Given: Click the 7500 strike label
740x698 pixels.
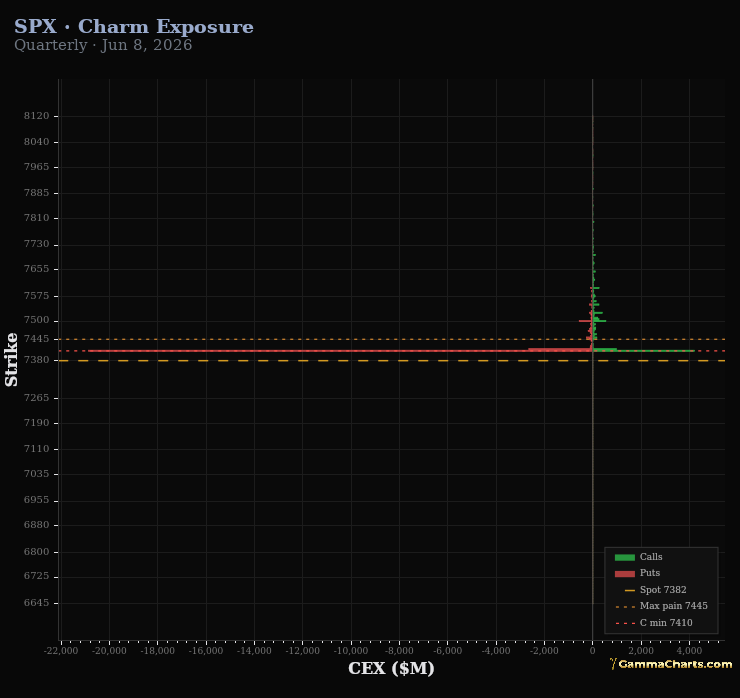Looking at the screenshot, I should tap(37, 320).
